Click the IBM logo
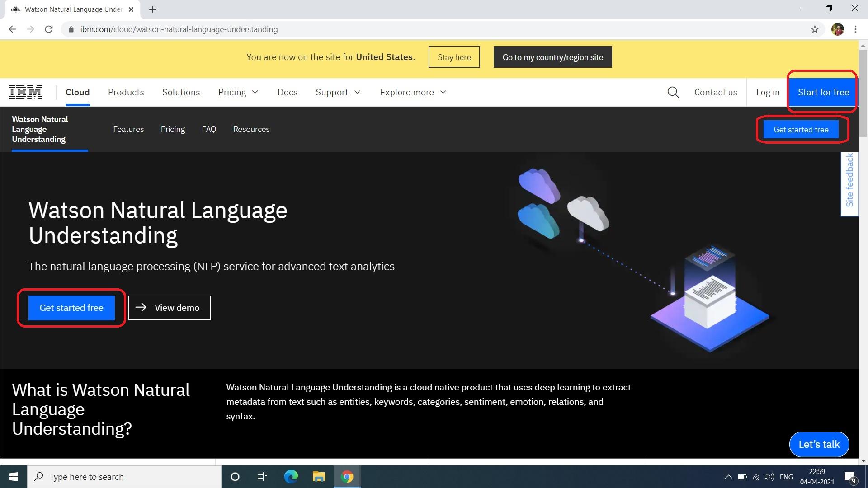Viewport: 868px width, 488px height. [26, 92]
